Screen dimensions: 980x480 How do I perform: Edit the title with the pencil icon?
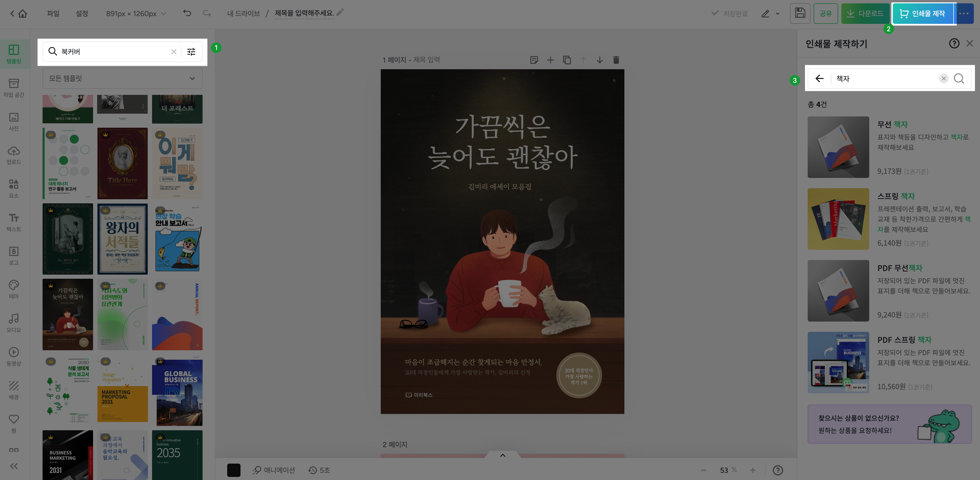[340, 13]
